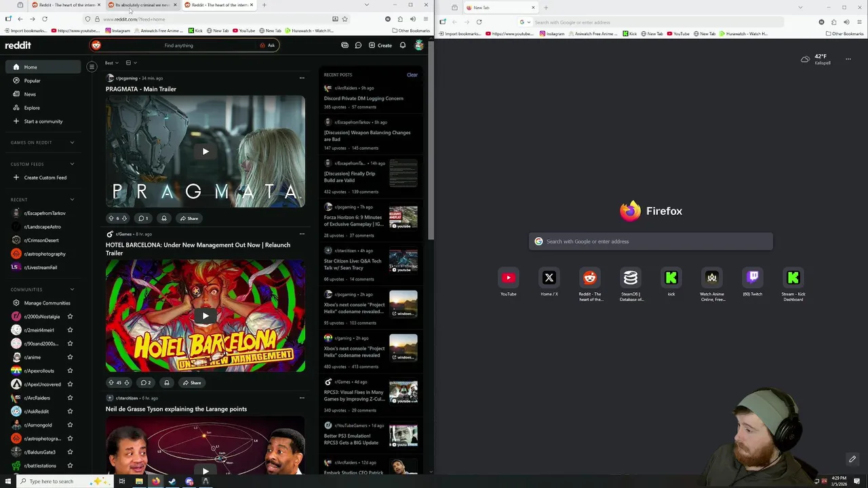The image size is (868, 488).
Task: Click Ask button in Reddit search bar
Action: click(267, 45)
